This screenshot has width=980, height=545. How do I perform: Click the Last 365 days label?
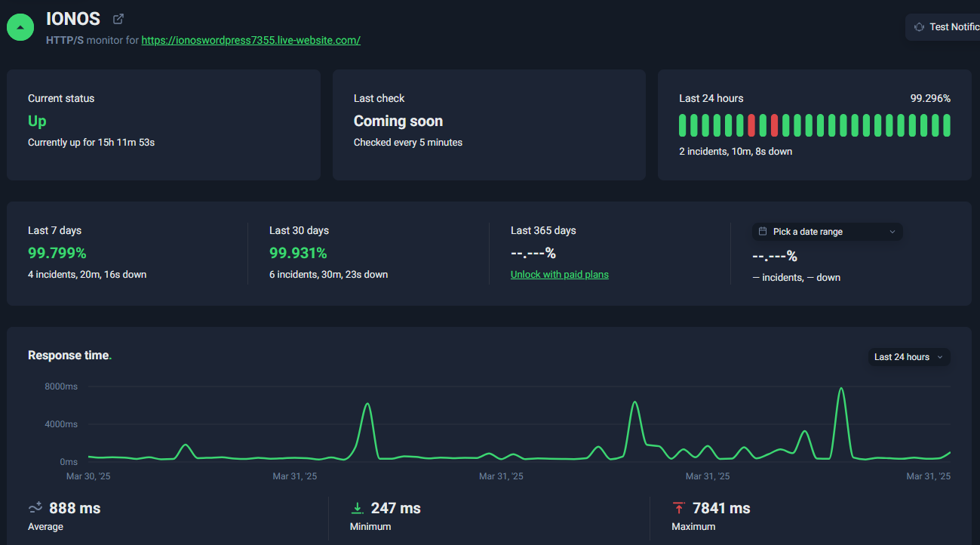click(x=543, y=230)
